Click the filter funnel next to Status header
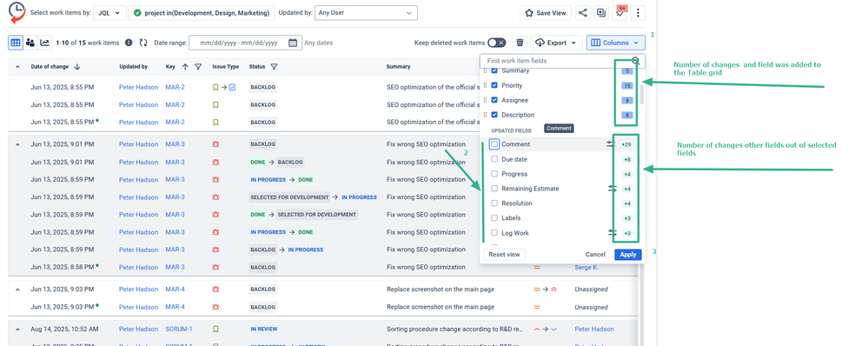This screenshot has width=868, height=346. 274,66
